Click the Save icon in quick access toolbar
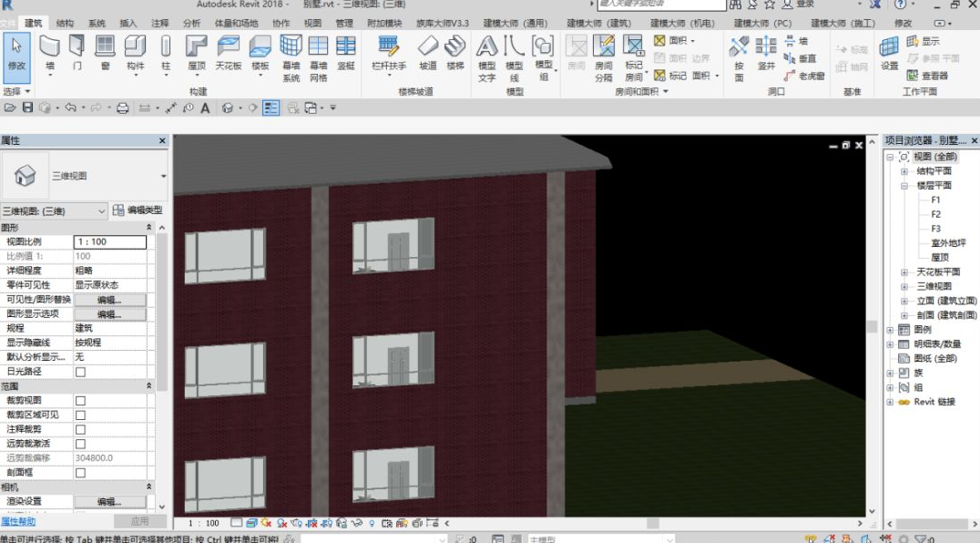The width and height of the screenshot is (980, 543). click(27, 108)
